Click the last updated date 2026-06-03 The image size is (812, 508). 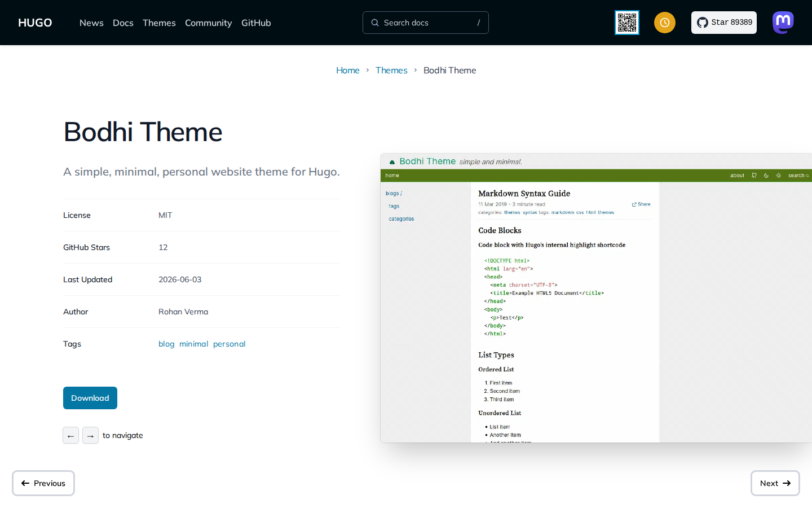coord(180,279)
